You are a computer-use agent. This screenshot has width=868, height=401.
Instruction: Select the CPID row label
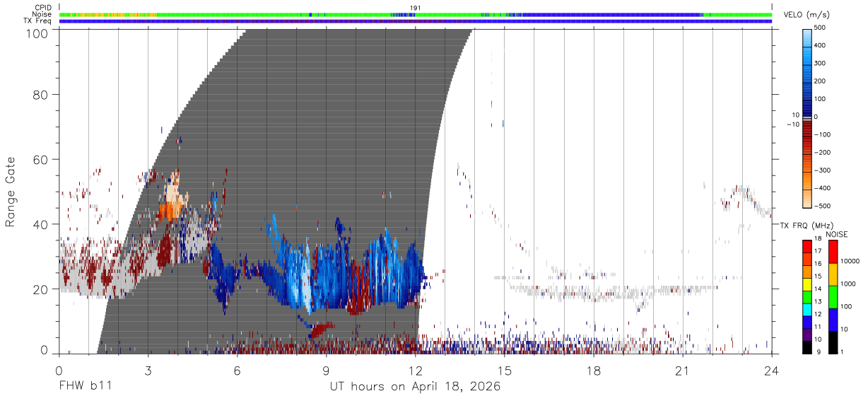coord(44,8)
